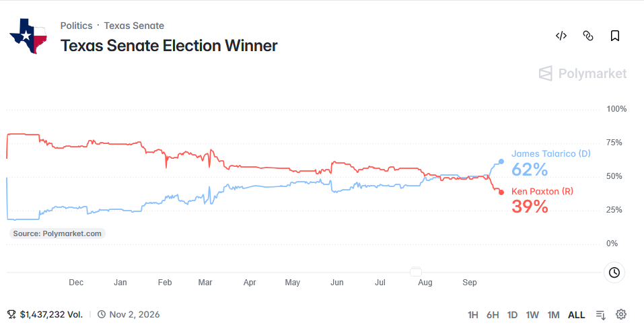Click the sort lines icon near ALL

[x=600, y=315]
